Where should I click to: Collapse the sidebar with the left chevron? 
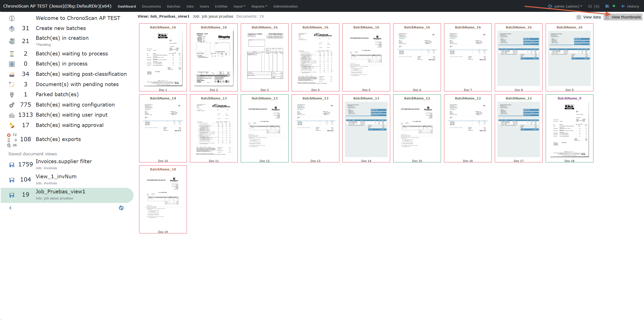tap(10, 208)
